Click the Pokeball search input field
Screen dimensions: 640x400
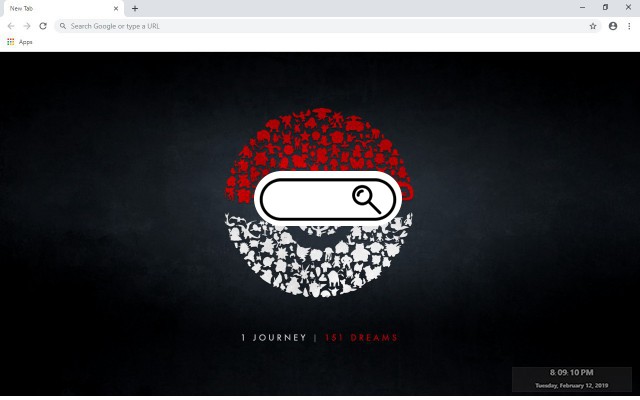coord(328,199)
